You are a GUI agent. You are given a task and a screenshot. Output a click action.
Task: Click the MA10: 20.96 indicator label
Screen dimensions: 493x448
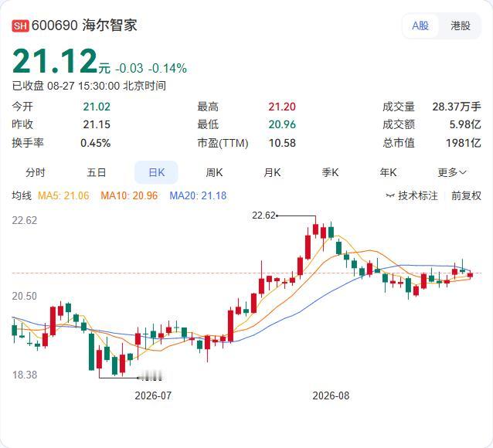click(x=129, y=195)
